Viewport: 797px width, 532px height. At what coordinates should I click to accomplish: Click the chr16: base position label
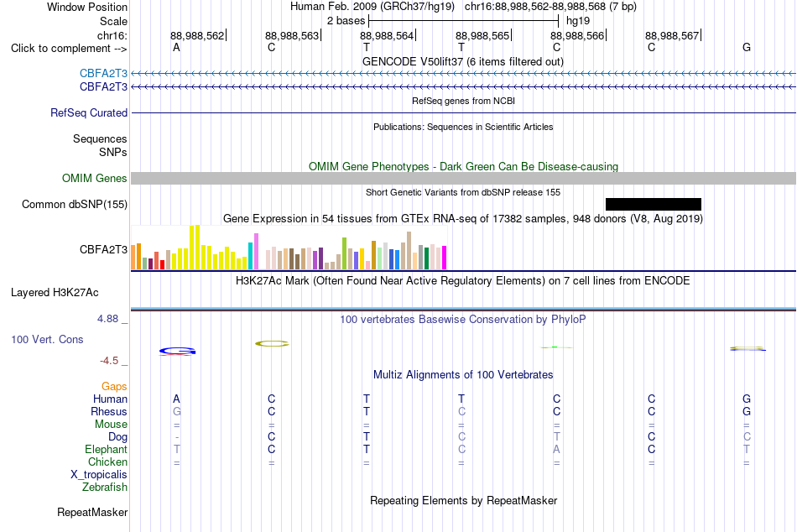click(112, 35)
